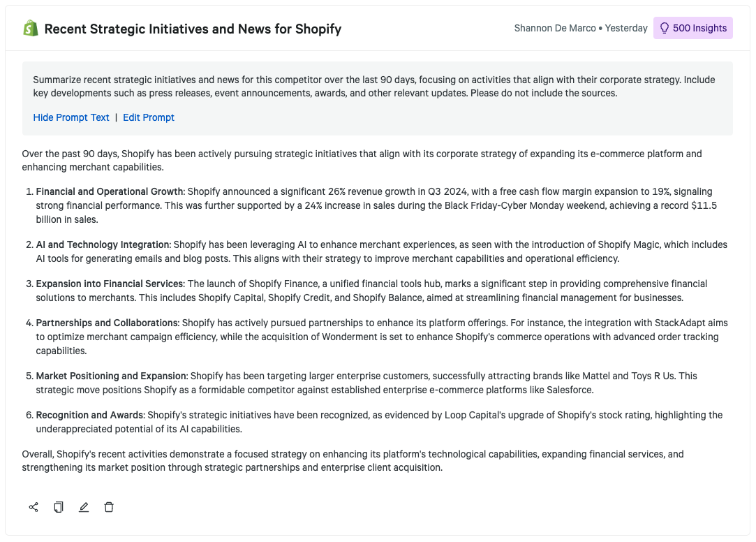Screen dimensions: 756x542
Task: Click the Shopify logo icon
Action: click(x=30, y=29)
